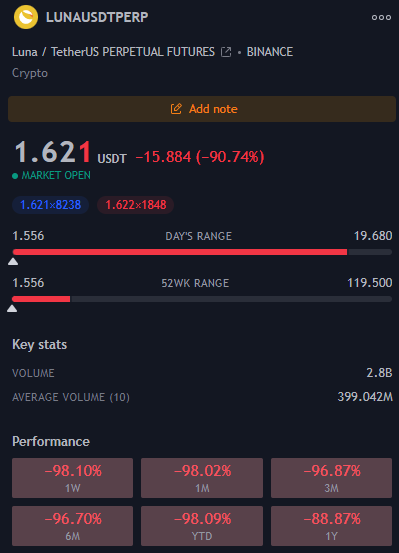Click the 52WK Range red bar
Viewport: 399px width, 553px height.
tap(41, 299)
